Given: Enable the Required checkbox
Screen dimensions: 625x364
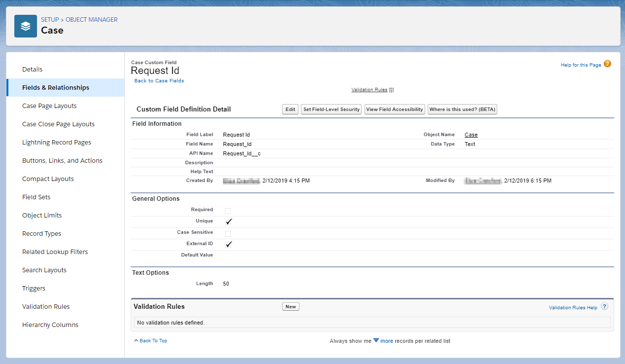Looking at the screenshot, I should click(x=228, y=210).
